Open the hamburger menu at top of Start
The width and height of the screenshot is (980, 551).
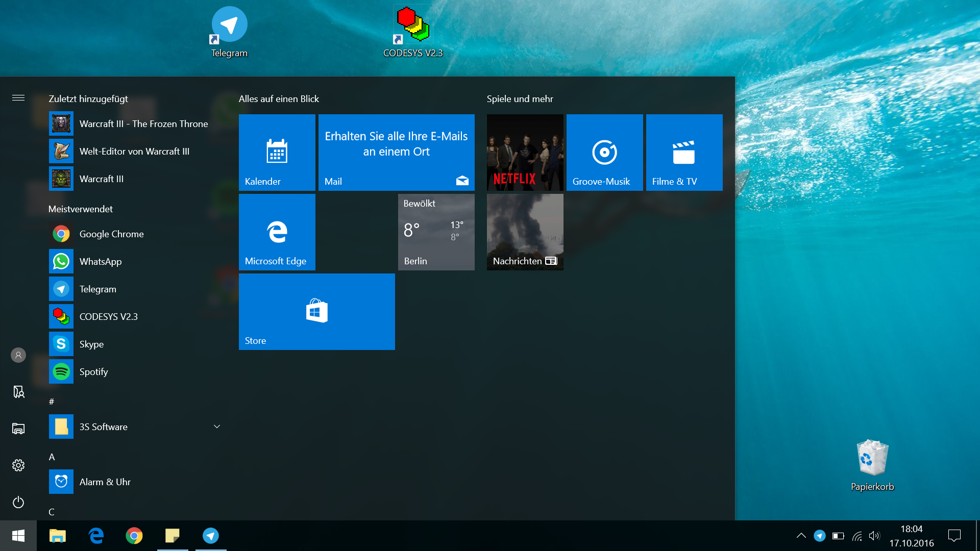point(18,98)
